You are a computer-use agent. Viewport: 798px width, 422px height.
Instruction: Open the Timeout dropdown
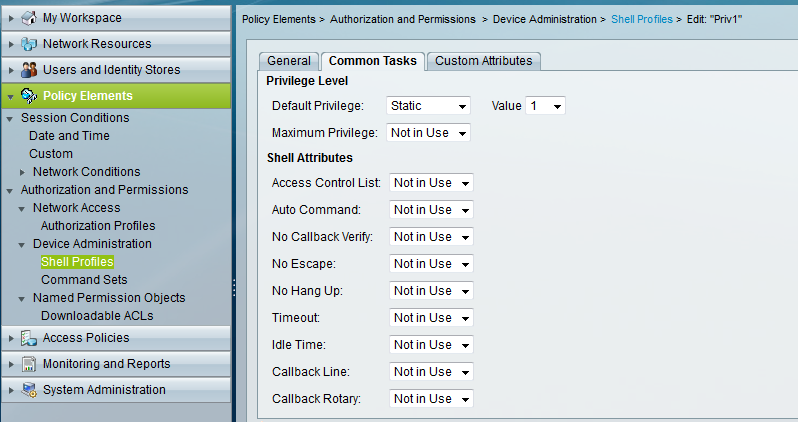[430, 318]
